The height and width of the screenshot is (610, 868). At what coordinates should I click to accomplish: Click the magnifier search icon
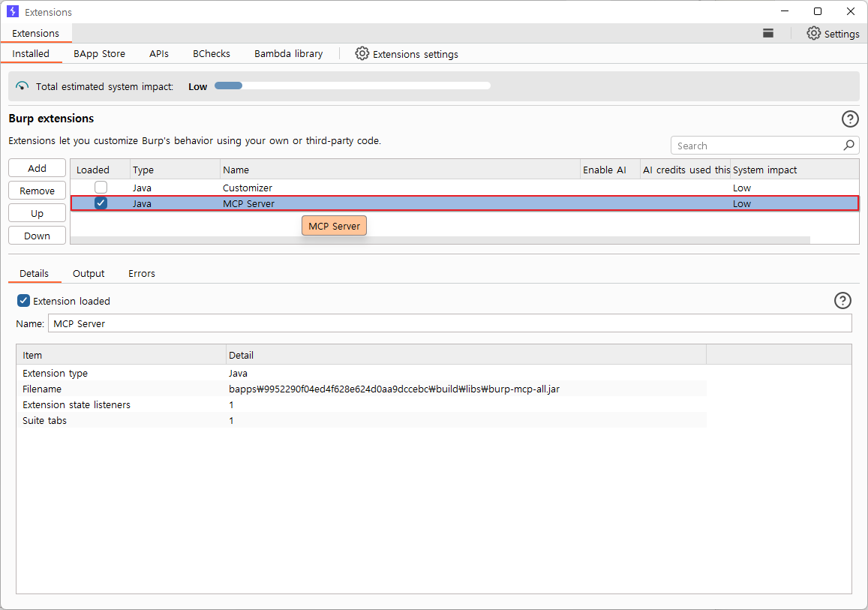click(848, 145)
